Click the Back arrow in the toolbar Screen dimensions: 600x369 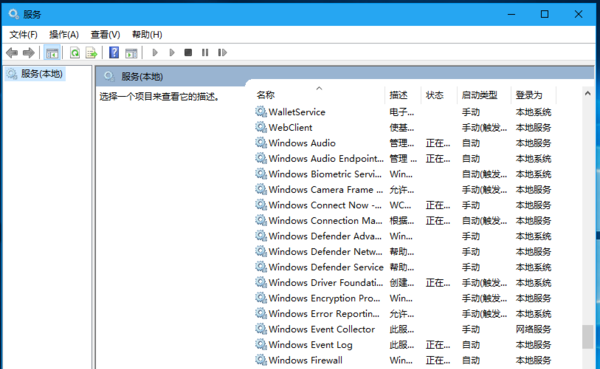pos(12,52)
